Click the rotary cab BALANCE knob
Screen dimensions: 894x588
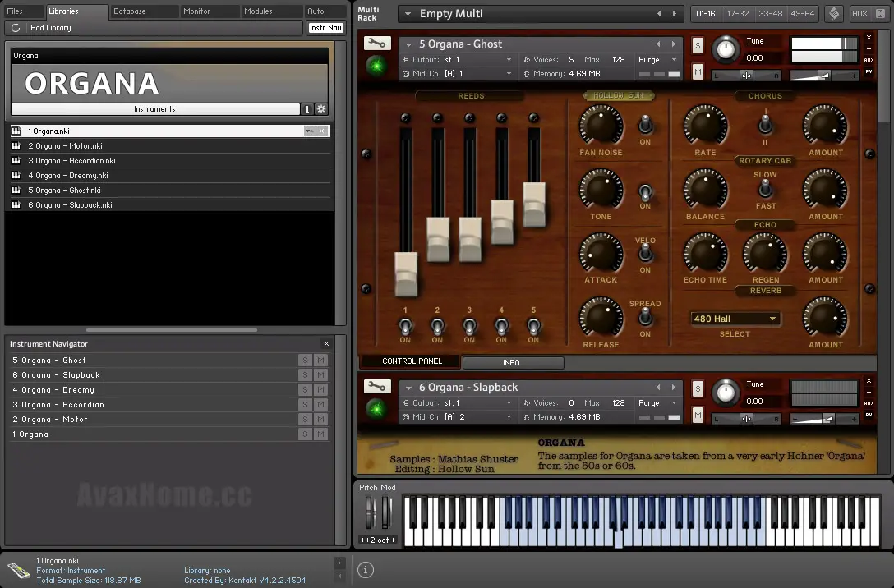click(705, 189)
